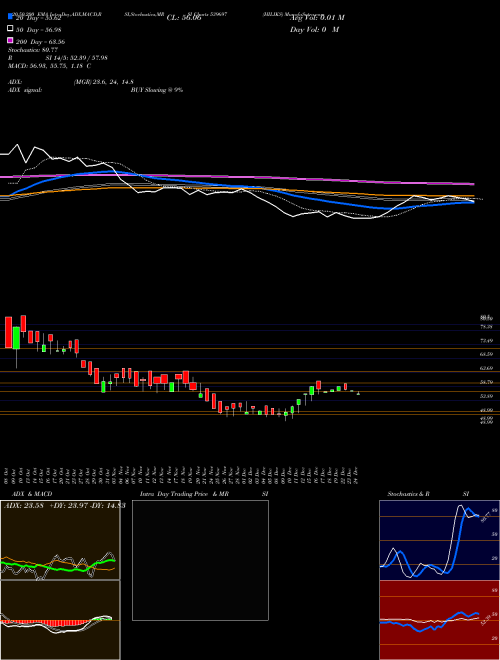The width and height of the screenshot is (500, 660).
Task: Open the blue-background Stochastics chart
Action: point(439,540)
